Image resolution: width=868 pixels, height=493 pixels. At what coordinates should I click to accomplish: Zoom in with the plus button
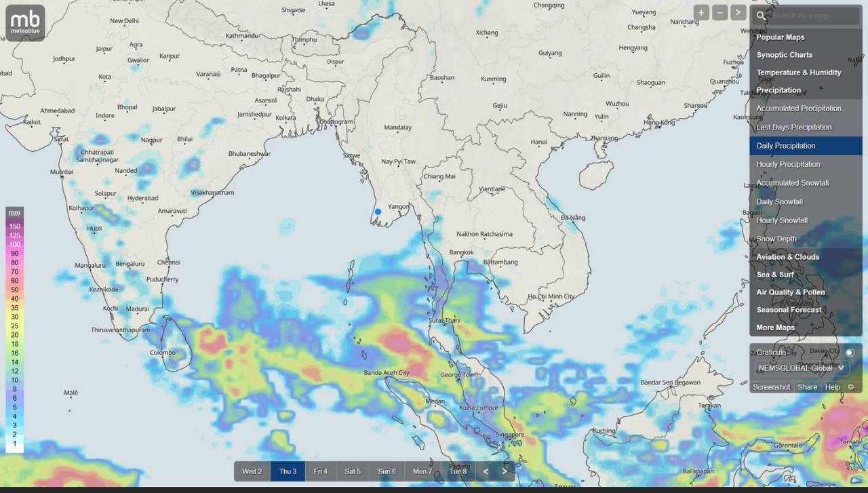(x=701, y=13)
